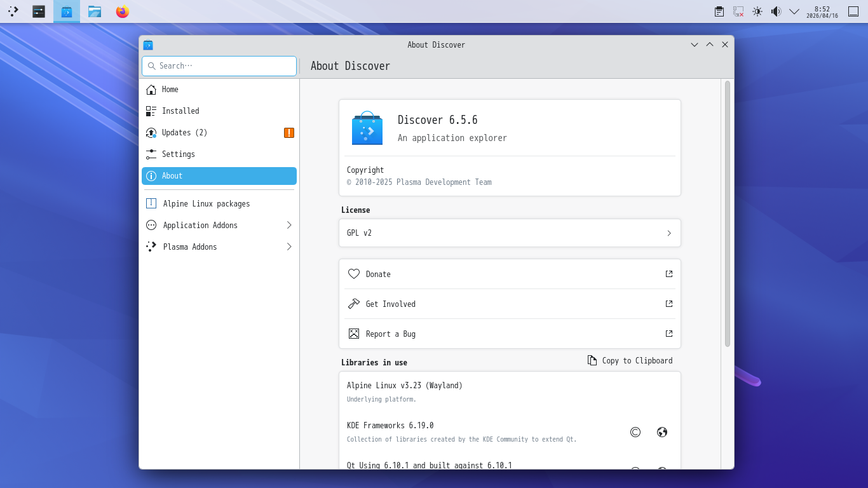Click the Application Addons ellipsis icon
868x488 pixels.
click(x=151, y=226)
